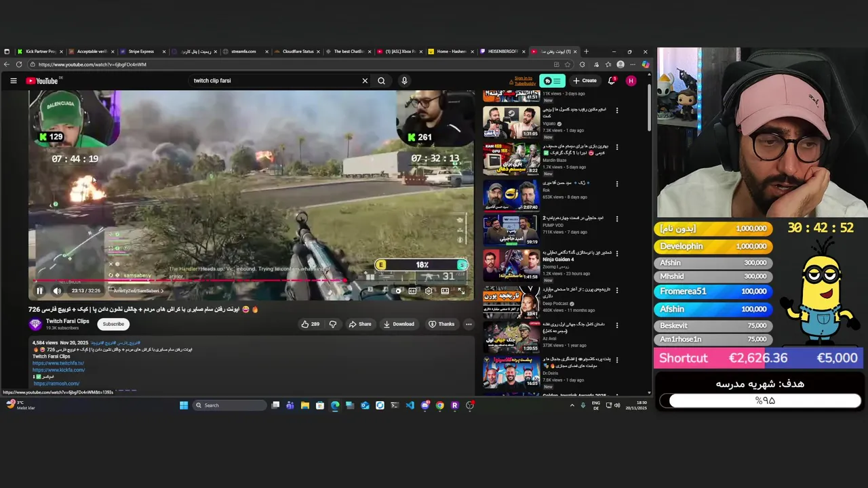Viewport: 868px width, 488px height.
Task: Open the player settings gear
Action: pyautogui.click(x=429, y=291)
